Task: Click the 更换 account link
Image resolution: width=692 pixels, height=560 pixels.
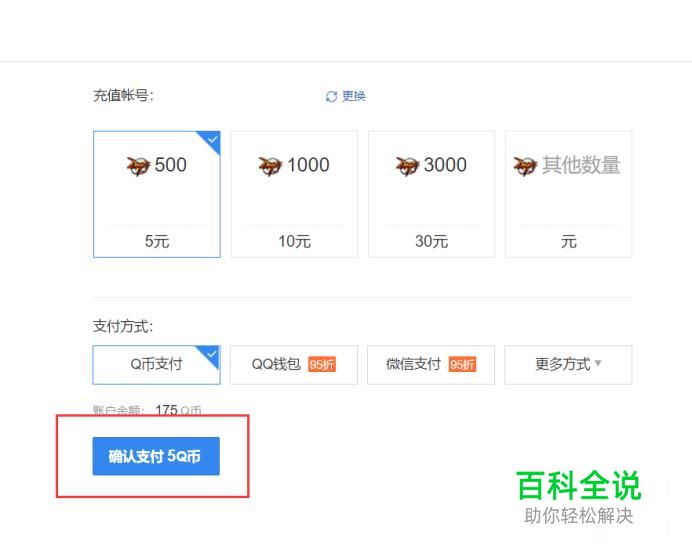Action: pos(354,96)
